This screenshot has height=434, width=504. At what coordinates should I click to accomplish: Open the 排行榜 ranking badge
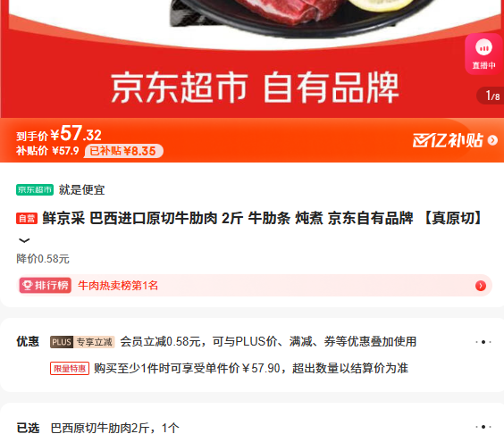[x=45, y=285]
